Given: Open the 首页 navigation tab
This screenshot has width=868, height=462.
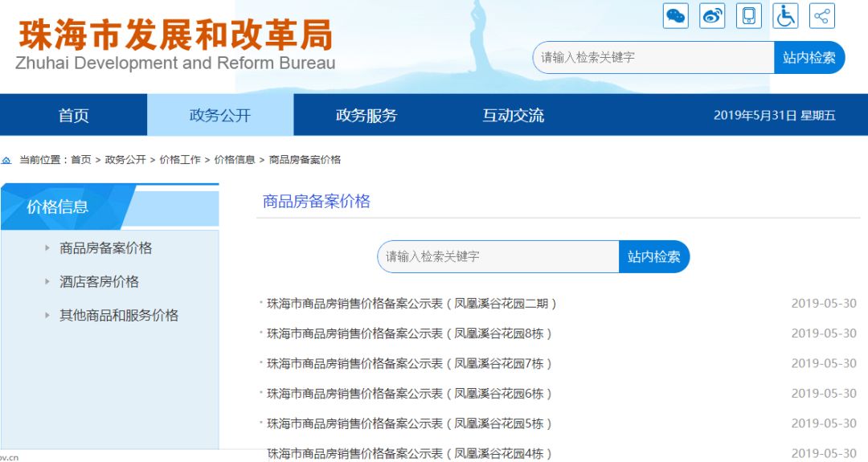Looking at the screenshot, I should (74, 115).
